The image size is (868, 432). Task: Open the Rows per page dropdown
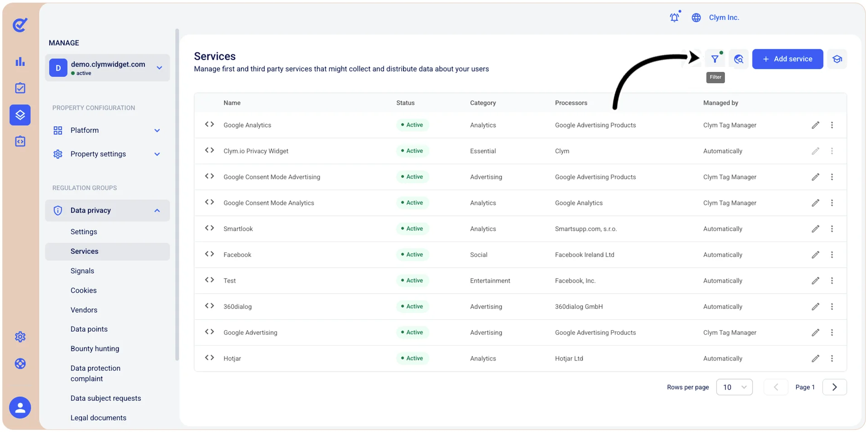(x=734, y=387)
